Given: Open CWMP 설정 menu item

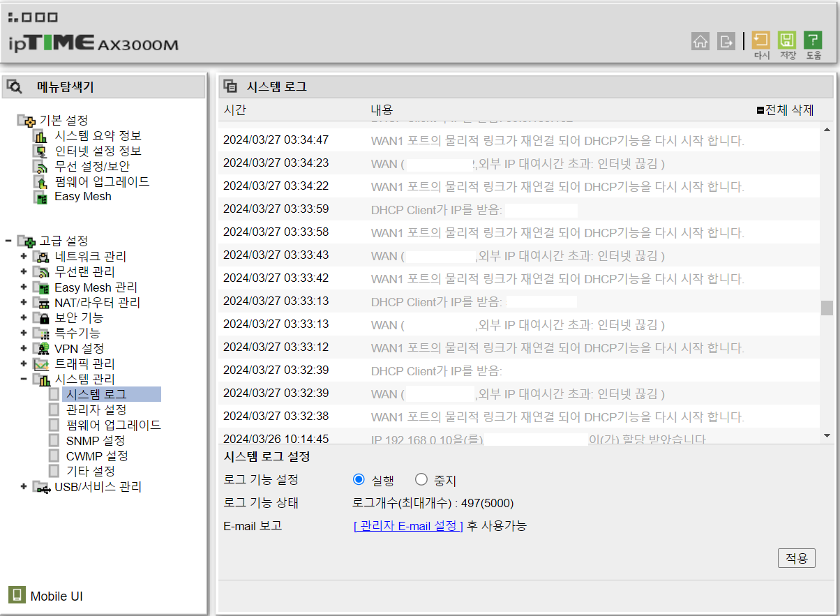Looking at the screenshot, I should [97, 456].
